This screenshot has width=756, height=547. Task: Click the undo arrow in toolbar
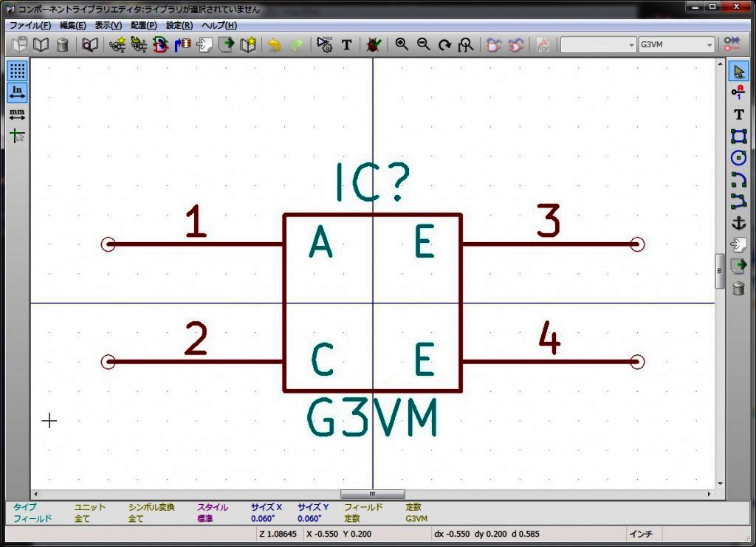click(x=275, y=45)
